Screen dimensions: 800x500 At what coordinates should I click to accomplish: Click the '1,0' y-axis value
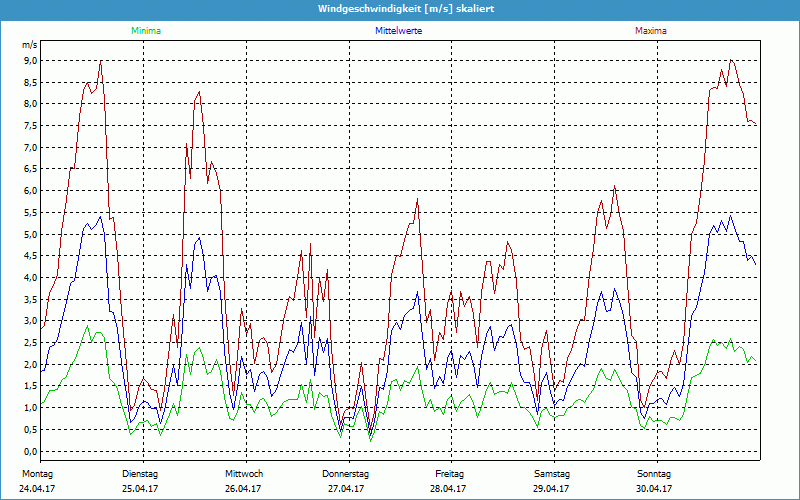click(31, 408)
